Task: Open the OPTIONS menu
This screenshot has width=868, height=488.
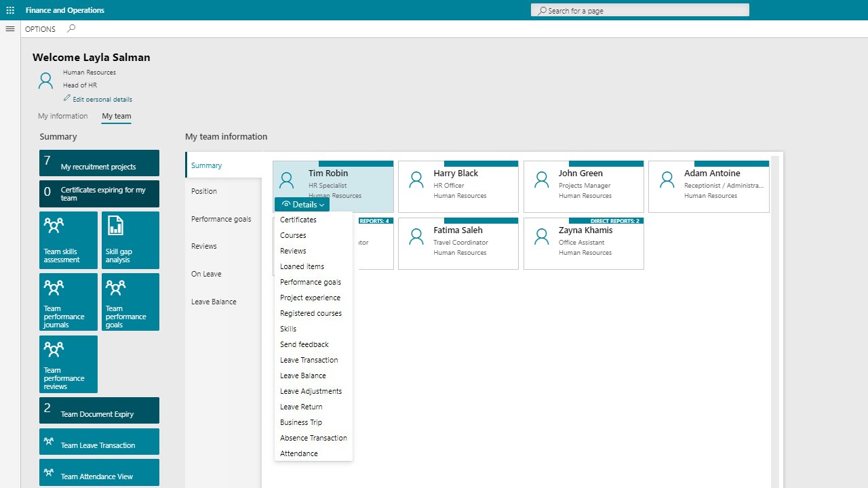Action: (40, 29)
